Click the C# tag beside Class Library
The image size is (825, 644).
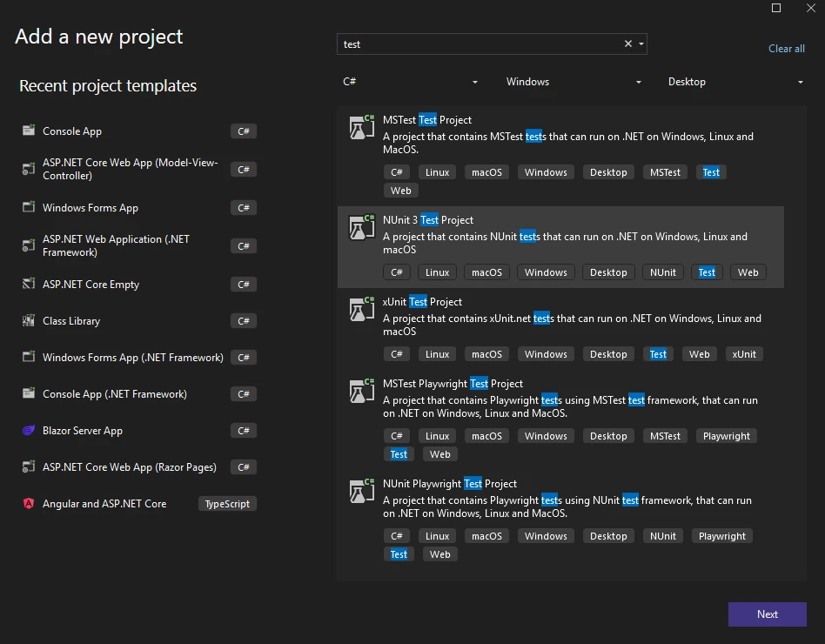tap(244, 321)
